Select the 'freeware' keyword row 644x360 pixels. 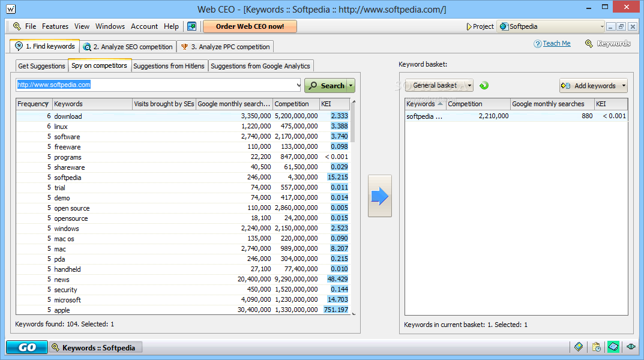click(x=183, y=146)
